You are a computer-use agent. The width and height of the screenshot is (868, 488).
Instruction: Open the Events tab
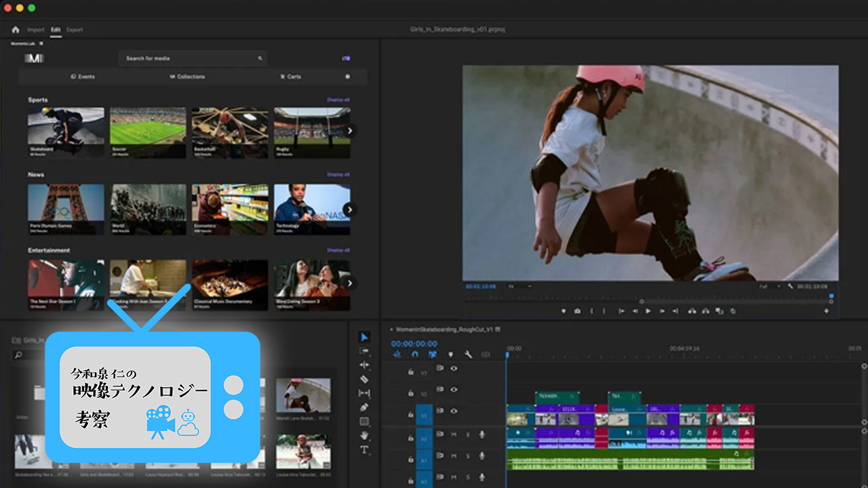[83, 77]
